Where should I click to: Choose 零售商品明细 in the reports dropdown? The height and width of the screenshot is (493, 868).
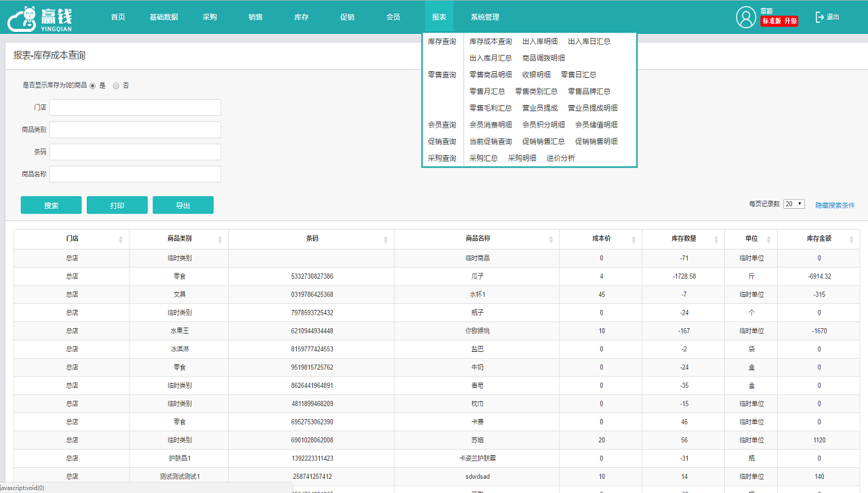[491, 75]
